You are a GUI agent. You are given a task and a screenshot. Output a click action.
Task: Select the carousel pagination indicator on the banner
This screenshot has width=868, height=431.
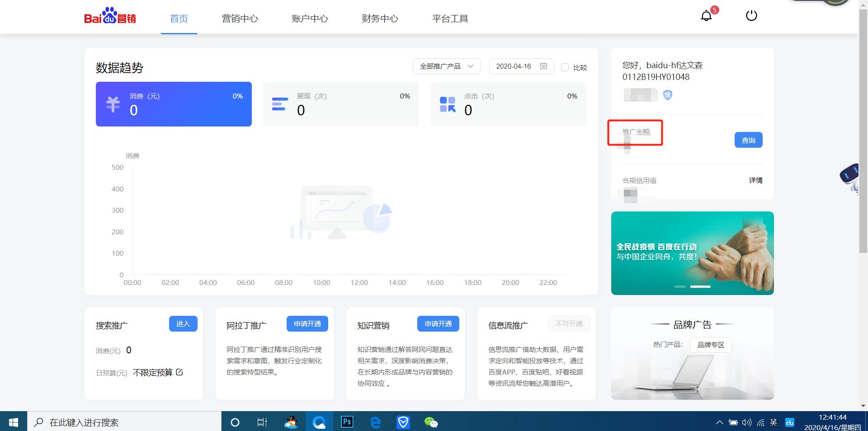point(700,286)
